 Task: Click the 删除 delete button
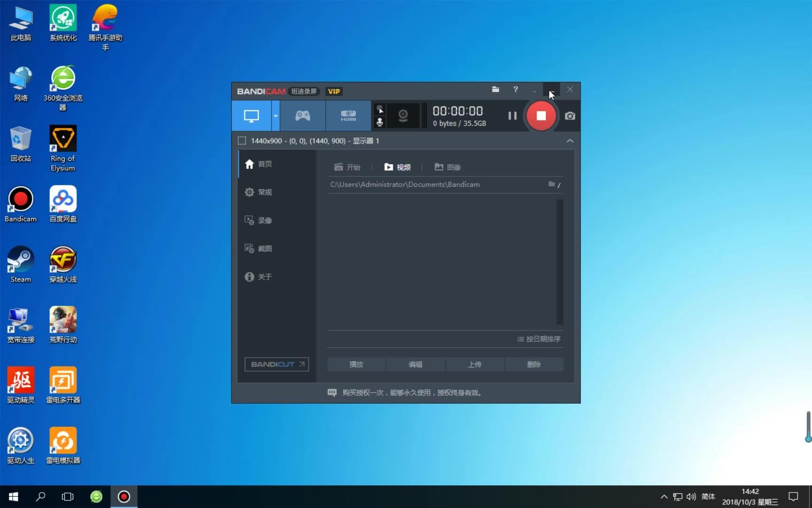point(534,364)
